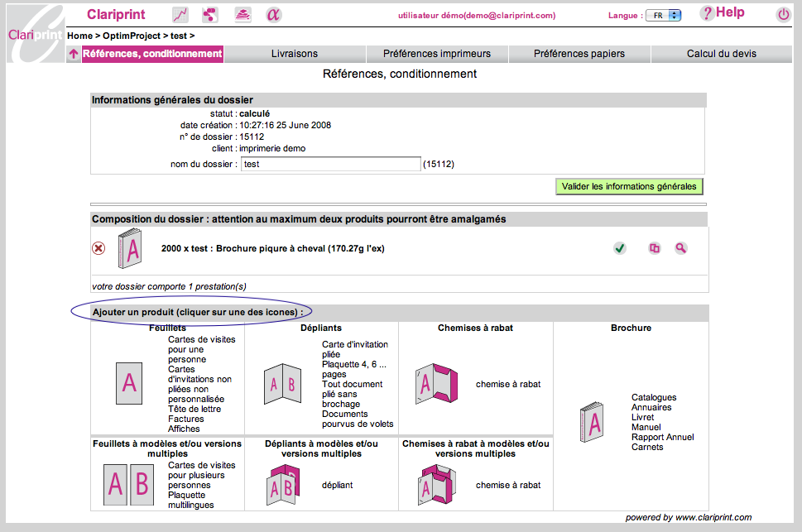Click OptimProject in the breadcrumb

pyautogui.click(x=131, y=36)
